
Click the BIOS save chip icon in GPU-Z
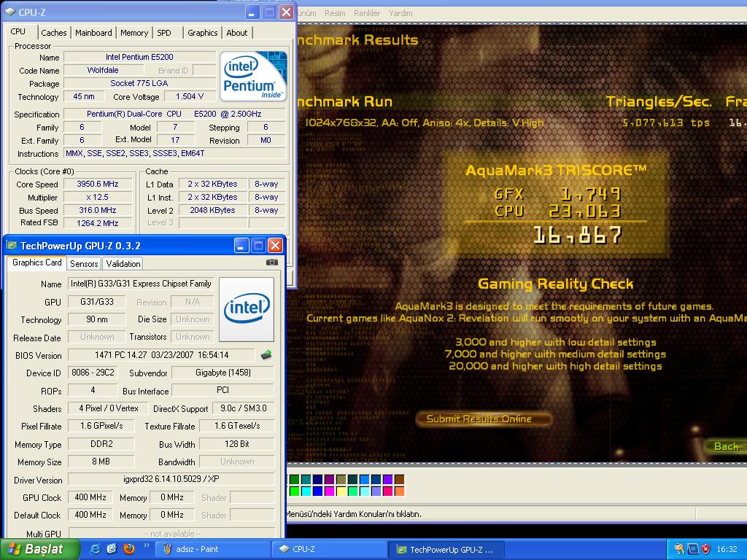pyautogui.click(x=266, y=355)
